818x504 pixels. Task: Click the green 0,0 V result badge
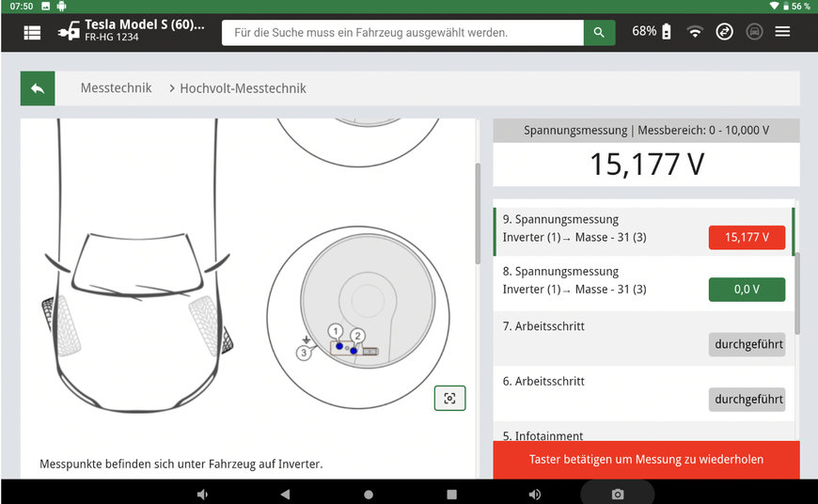point(747,290)
